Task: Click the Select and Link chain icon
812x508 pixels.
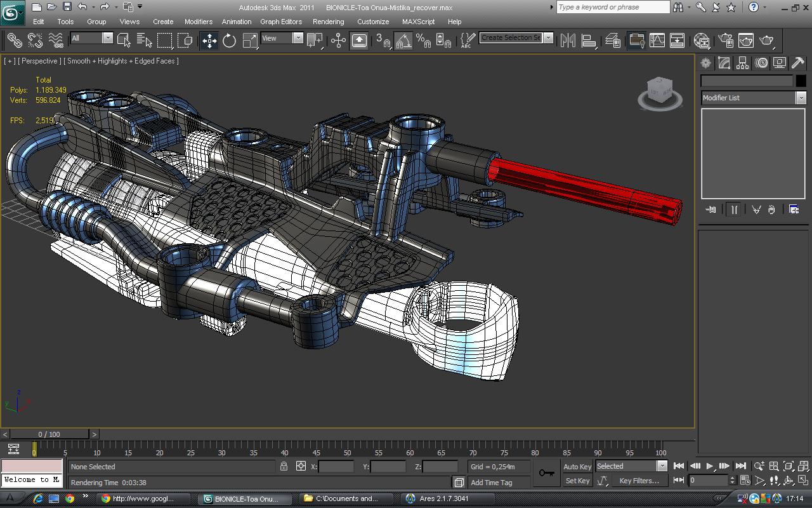Action: (x=14, y=41)
